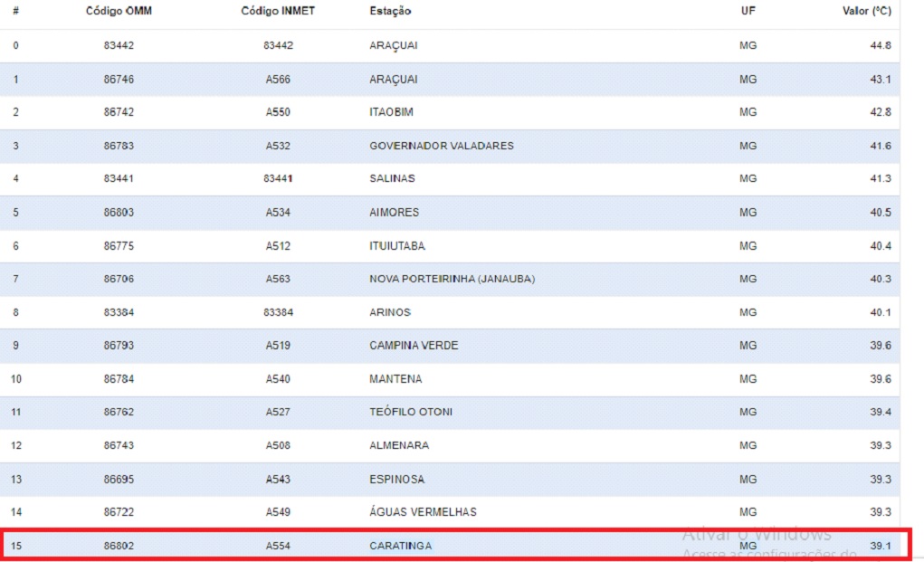
Task: Select the CARATINGA station name
Action: (400, 546)
